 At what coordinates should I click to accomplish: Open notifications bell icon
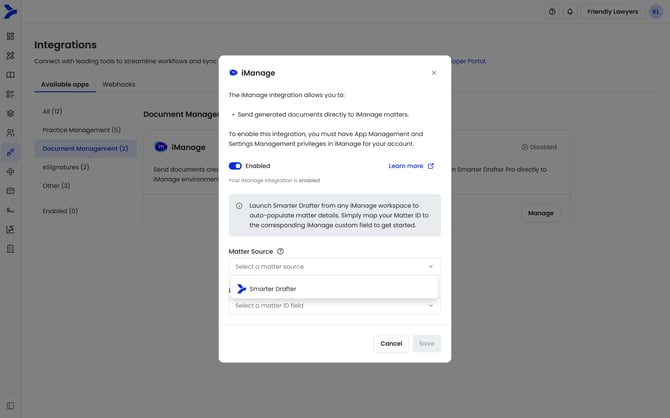(570, 12)
